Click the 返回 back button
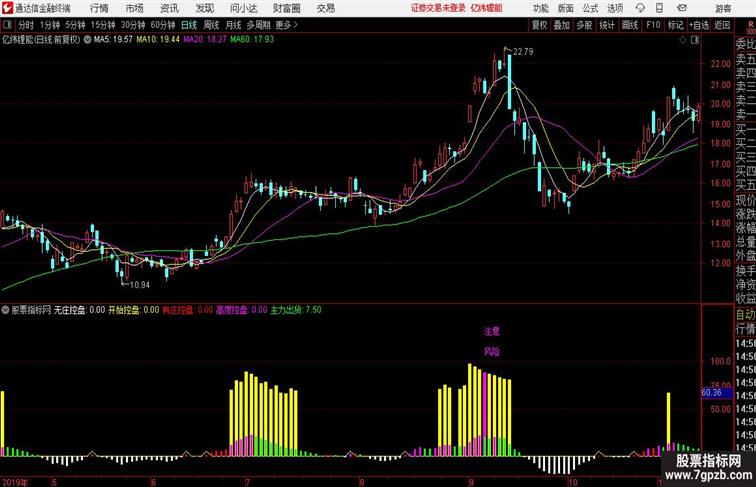 click(722, 25)
